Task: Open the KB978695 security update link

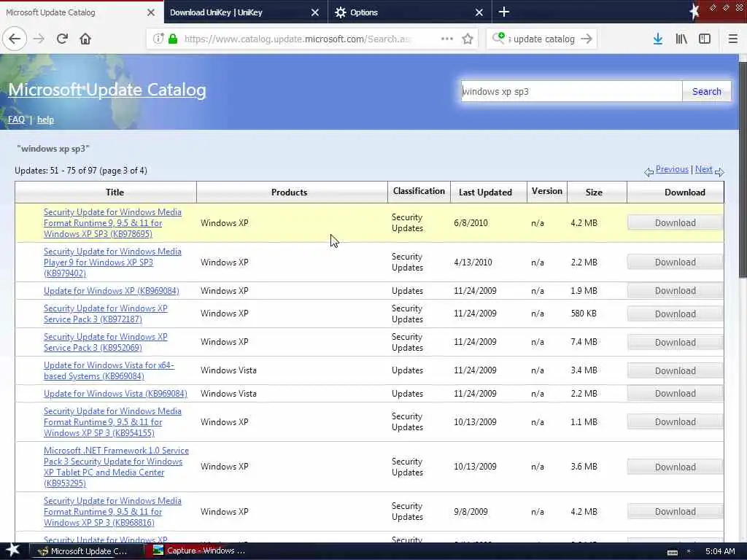Action: (112, 223)
